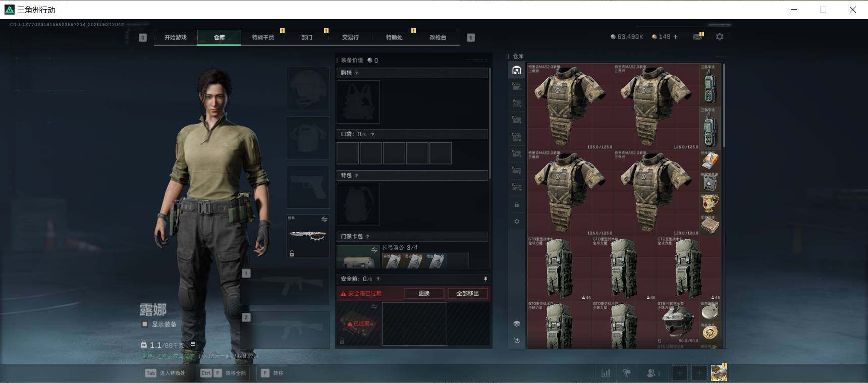Select the empty body armor slot
The image size is (868, 383).
tap(308, 138)
